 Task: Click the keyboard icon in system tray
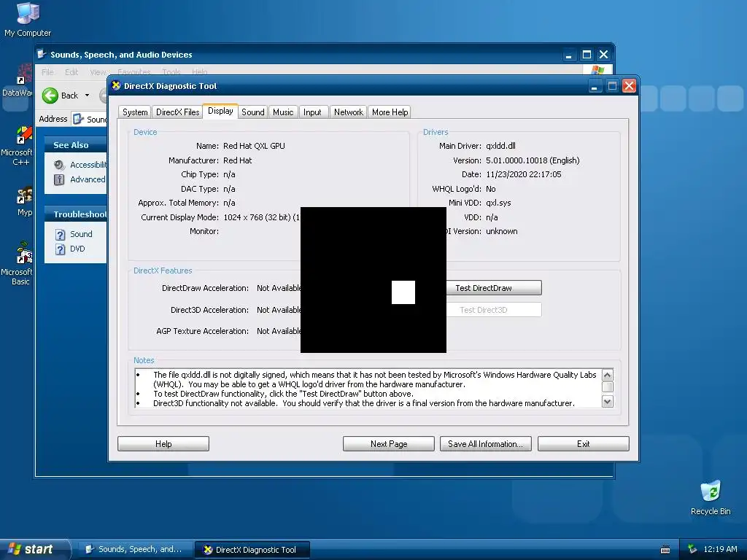665,550
